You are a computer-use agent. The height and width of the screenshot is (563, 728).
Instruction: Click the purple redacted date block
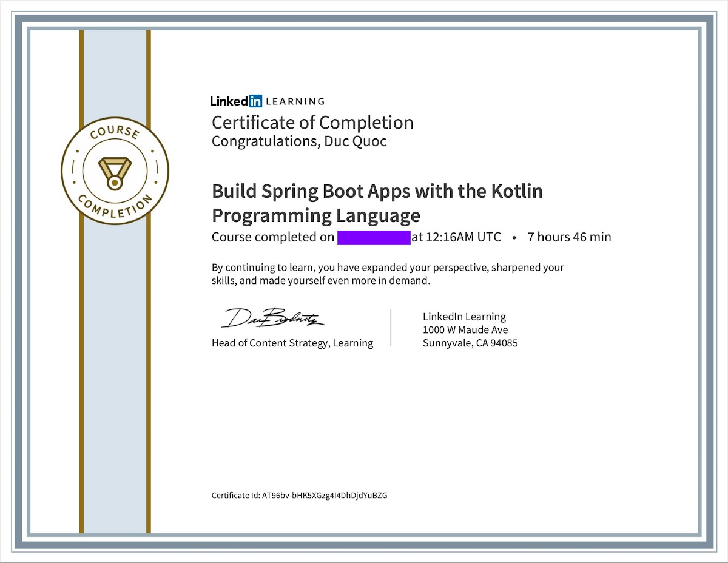[x=374, y=237]
